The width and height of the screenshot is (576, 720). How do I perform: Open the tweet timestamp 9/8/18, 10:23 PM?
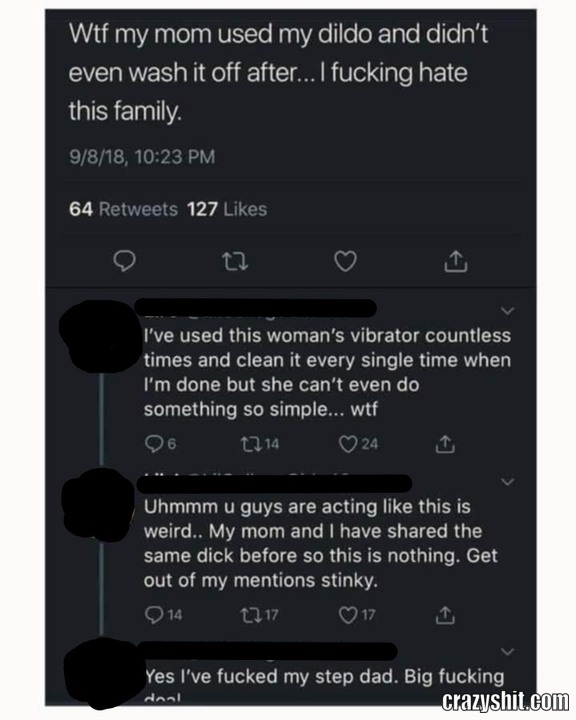tap(142, 157)
